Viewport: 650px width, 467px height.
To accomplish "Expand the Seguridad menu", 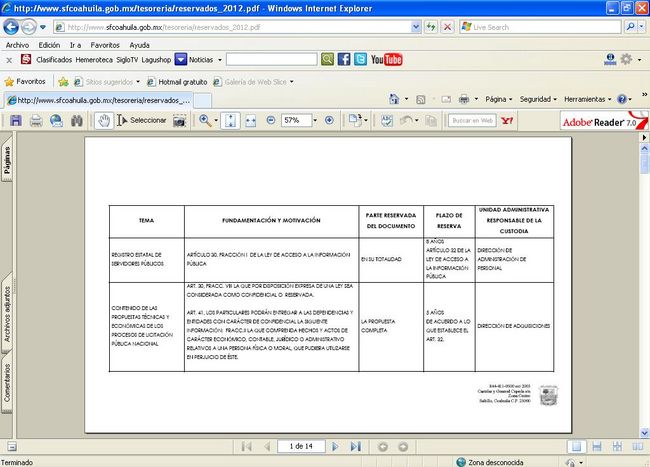I will (541, 99).
